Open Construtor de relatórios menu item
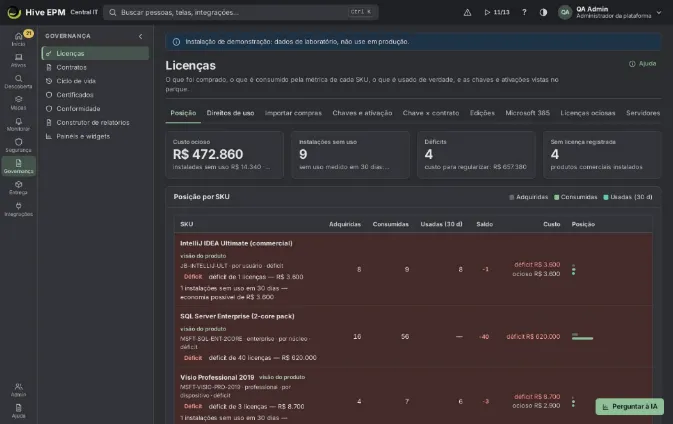 tap(95, 122)
